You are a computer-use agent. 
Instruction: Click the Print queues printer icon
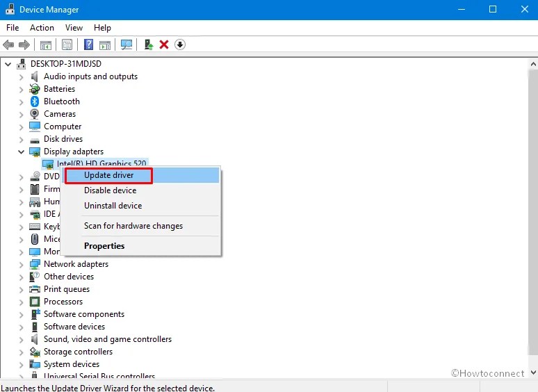34,289
